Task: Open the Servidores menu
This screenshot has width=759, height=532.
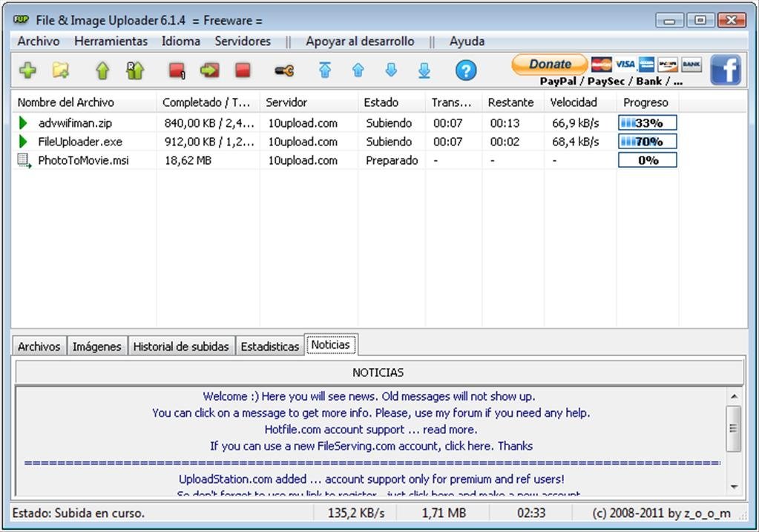Action: click(243, 41)
